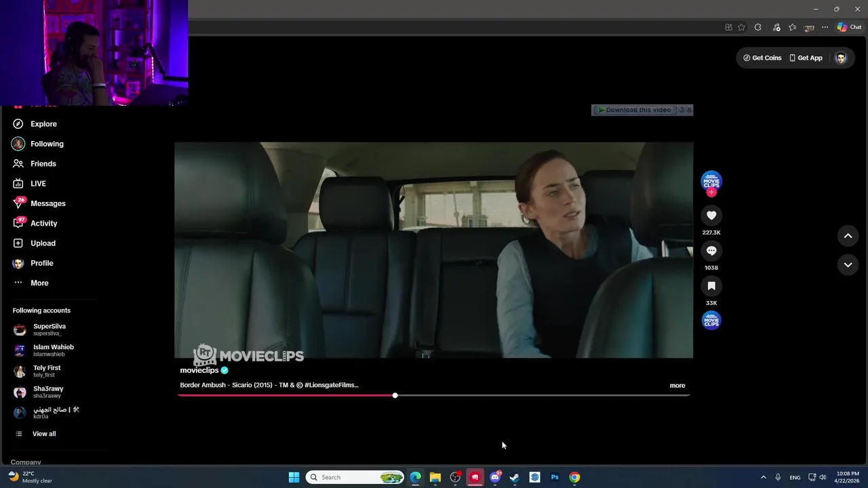Add this page to favorites star
Screen dimensions: 868x488
[x=741, y=27]
